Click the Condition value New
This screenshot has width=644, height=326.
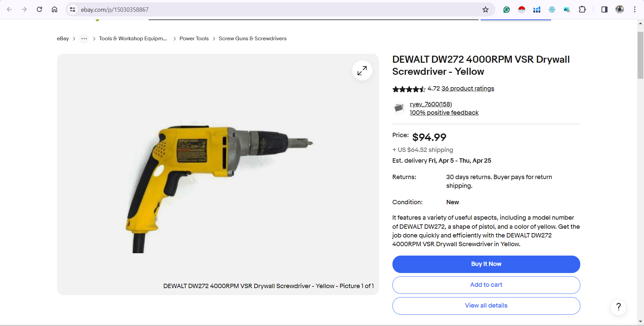[x=452, y=202]
